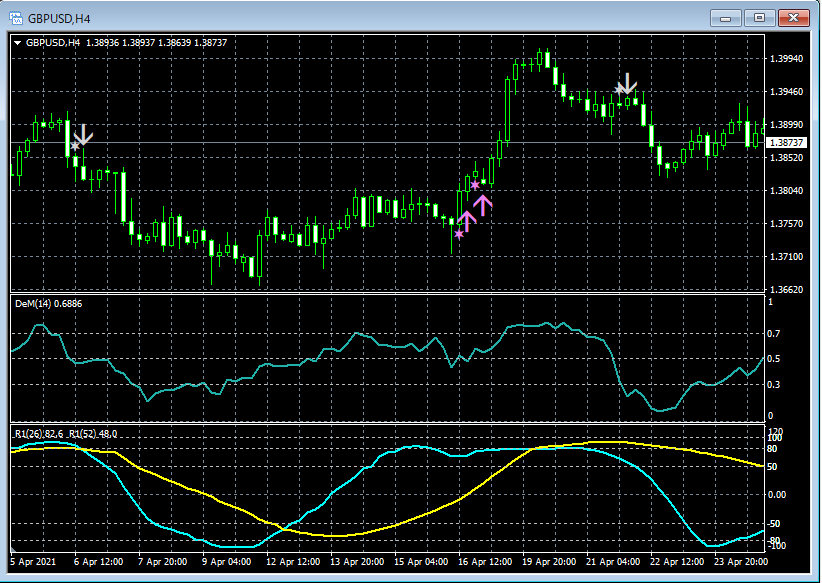The image size is (822, 583).
Task: Minimize the GBPUSD,H4 chart window
Action: [726, 18]
